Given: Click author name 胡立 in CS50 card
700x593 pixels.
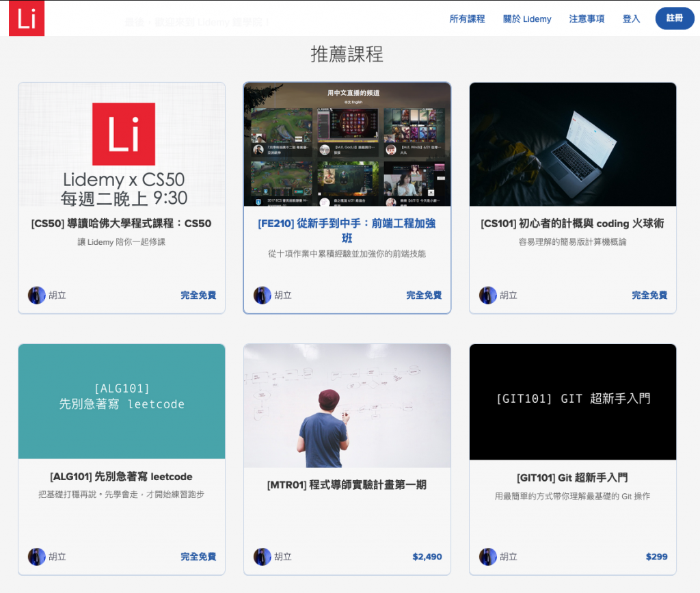Looking at the screenshot, I should [x=57, y=295].
